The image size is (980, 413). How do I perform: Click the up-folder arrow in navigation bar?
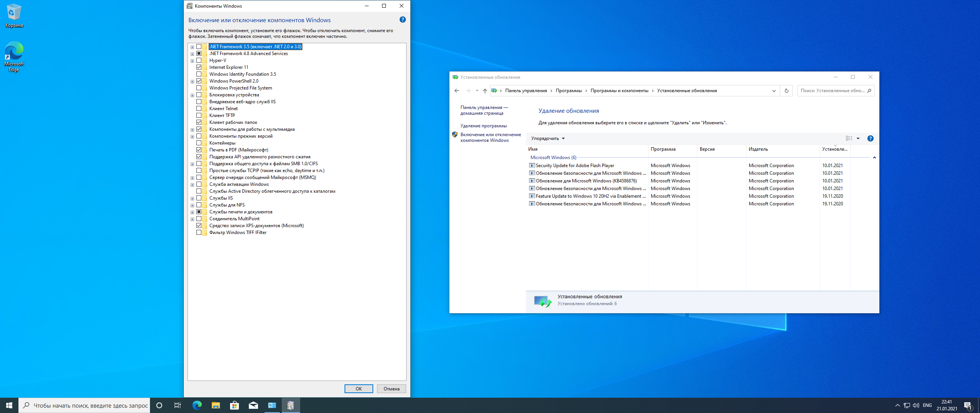pyautogui.click(x=485, y=91)
